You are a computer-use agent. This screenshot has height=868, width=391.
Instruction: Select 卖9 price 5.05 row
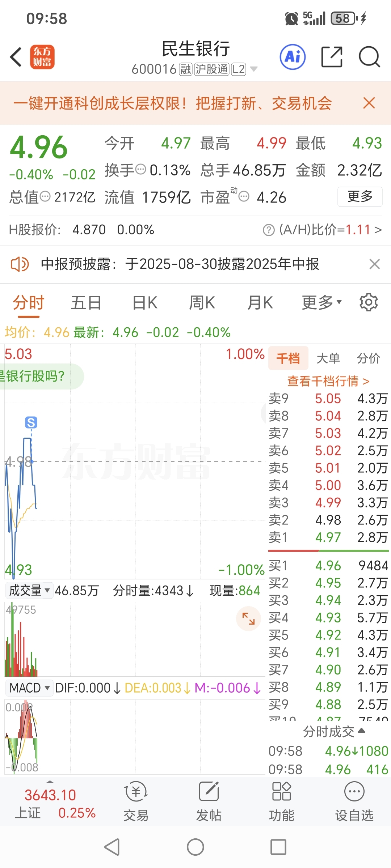click(x=328, y=398)
